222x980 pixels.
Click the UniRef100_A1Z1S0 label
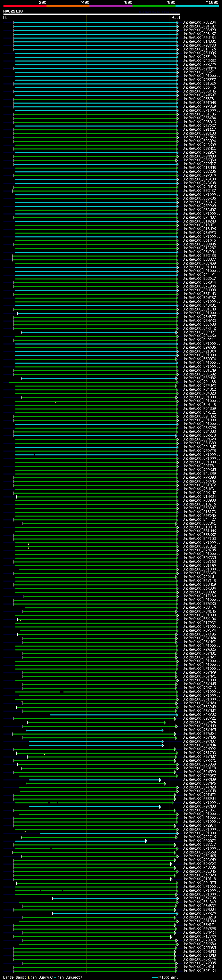pos(199,596)
